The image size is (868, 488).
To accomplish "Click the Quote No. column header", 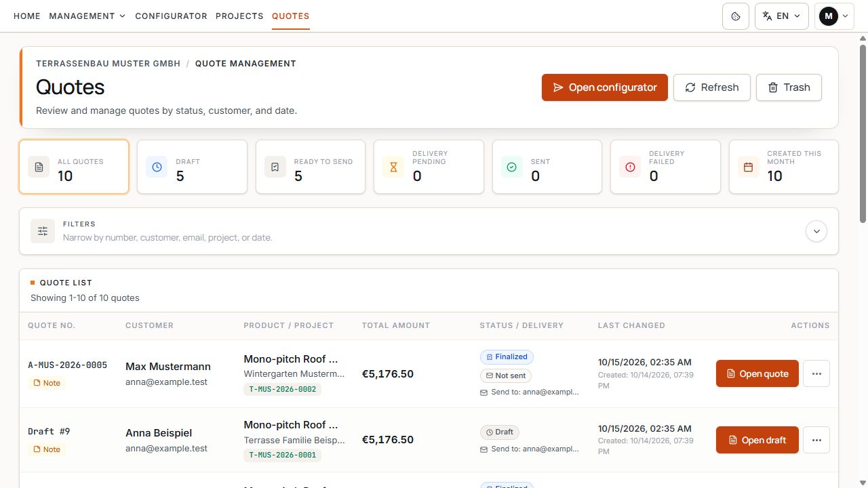I will click(x=52, y=325).
